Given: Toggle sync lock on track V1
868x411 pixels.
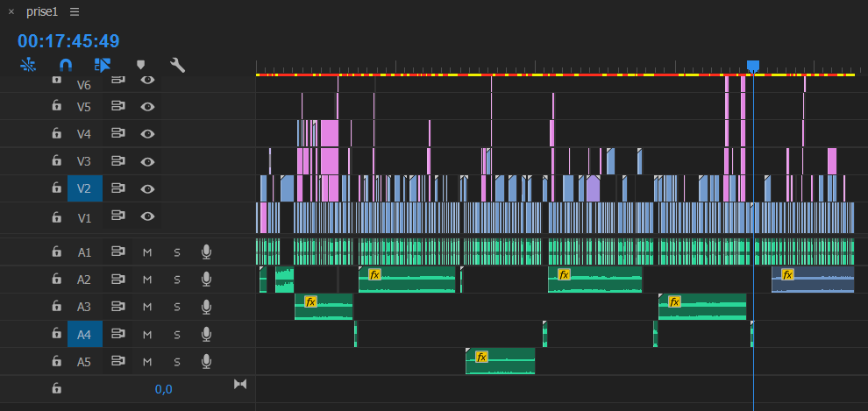Looking at the screenshot, I should click(x=117, y=216).
